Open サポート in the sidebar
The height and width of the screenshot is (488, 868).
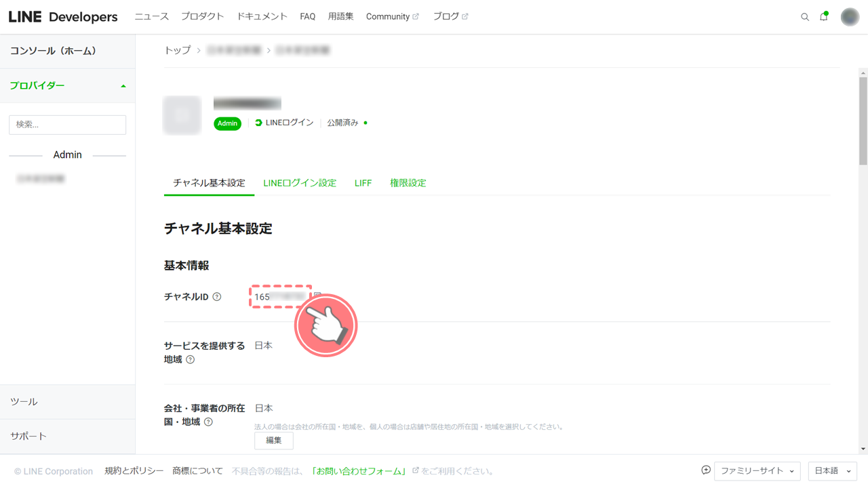pyautogui.click(x=68, y=436)
